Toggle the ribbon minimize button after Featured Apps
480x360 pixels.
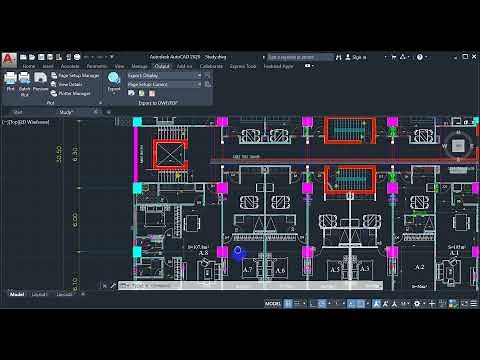point(308,66)
